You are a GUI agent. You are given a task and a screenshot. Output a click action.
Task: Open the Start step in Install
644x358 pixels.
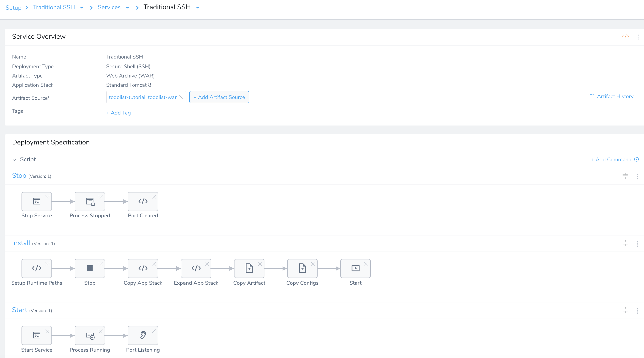pos(355,268)
